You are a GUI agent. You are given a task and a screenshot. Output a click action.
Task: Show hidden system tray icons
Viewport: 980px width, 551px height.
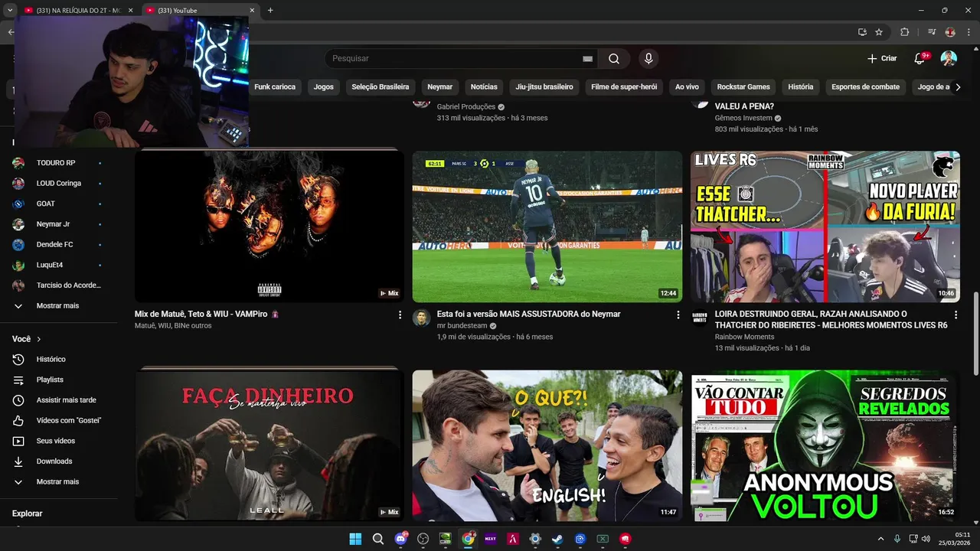(x=880, y=539)
